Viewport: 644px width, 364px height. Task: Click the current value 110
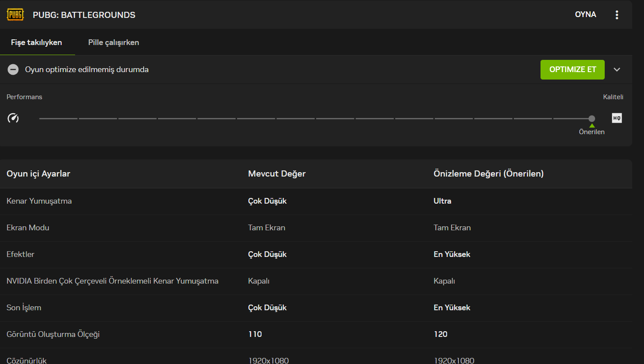pyautogui.click(x=255, y=334)
